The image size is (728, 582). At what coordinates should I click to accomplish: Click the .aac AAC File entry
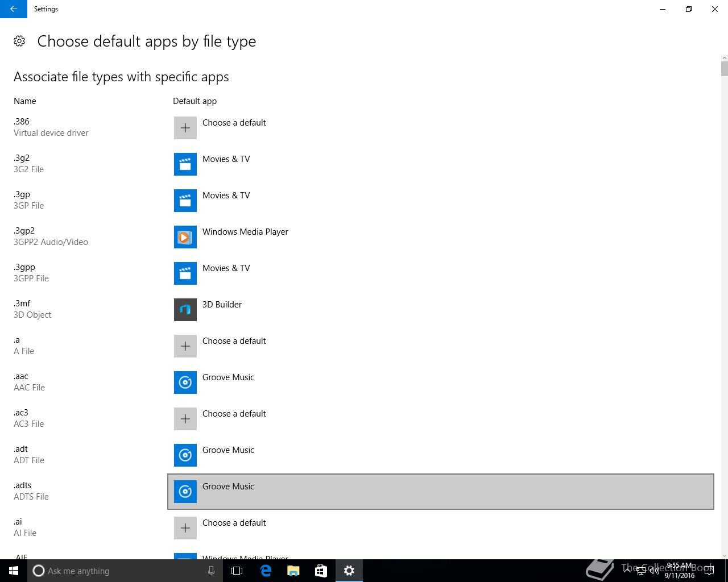(x=29, y=382)
